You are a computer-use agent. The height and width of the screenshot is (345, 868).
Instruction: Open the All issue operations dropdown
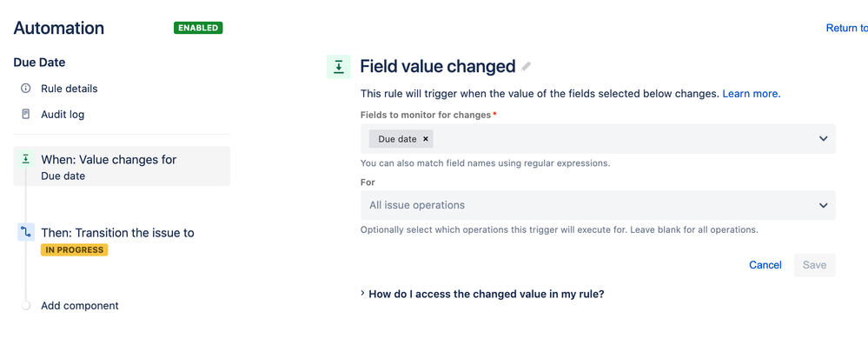(598, 205)
